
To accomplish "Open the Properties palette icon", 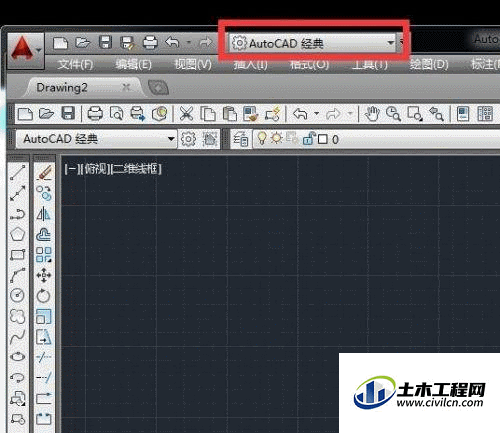I will point(463,113).
